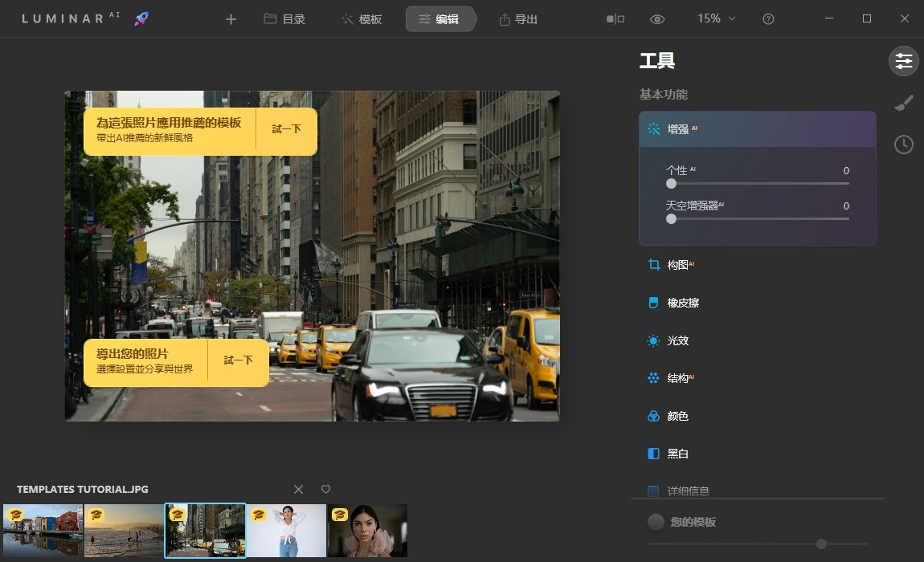Select the 橡皮擦 (Eraser) tool
Image resolution: width=924 pixels, height=562 pixels.
(x=677, y=303)
